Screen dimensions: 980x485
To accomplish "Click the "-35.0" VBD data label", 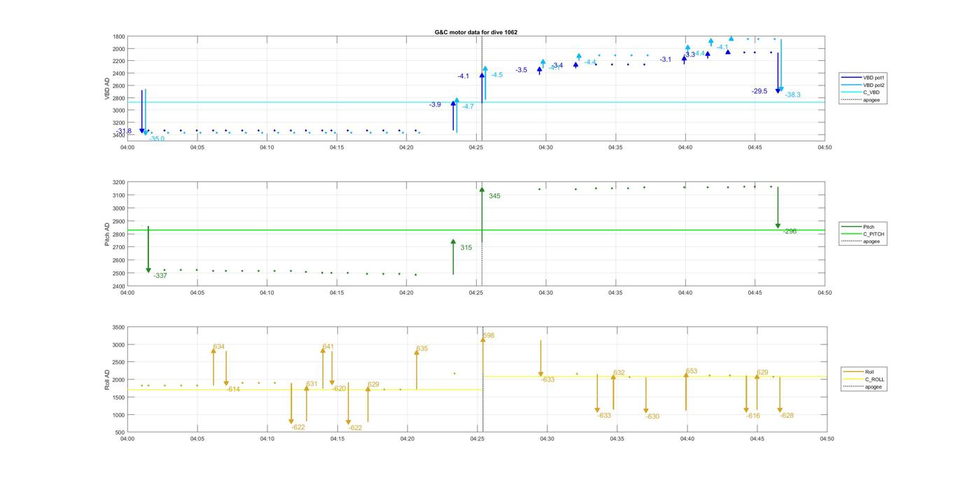I will [157, 139].
